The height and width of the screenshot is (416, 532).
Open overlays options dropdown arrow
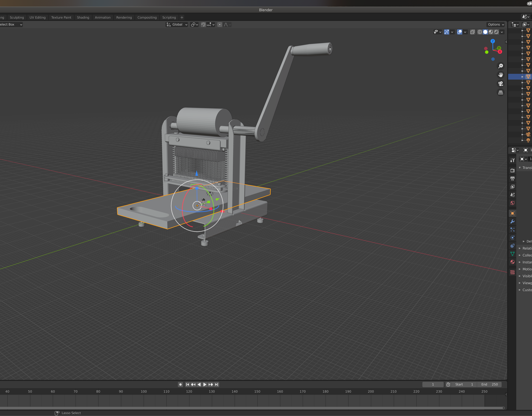(465, 32)
